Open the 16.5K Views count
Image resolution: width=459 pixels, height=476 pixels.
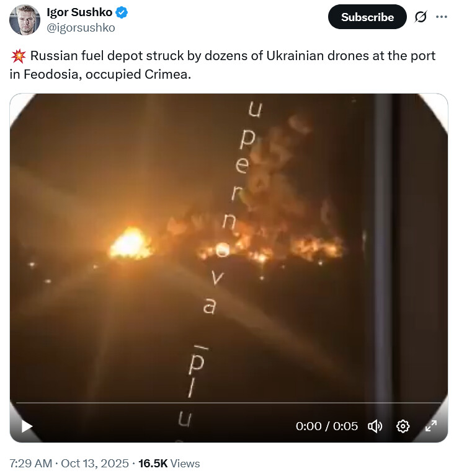pyautogui.click(x=169, y=463)
